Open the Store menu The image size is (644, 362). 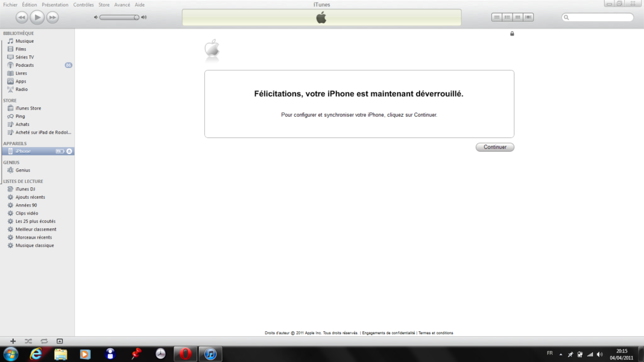(104, 4)
